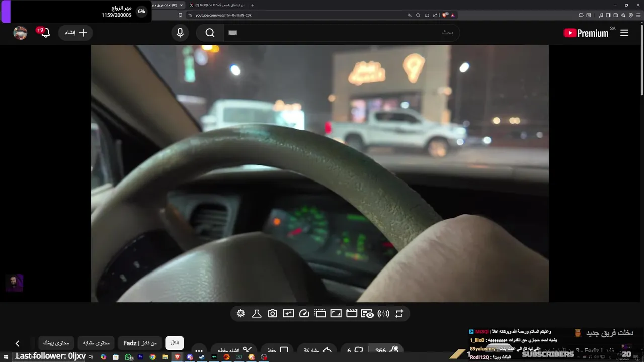Click the dotted-outline popup player icon

[x=320, y=314]
